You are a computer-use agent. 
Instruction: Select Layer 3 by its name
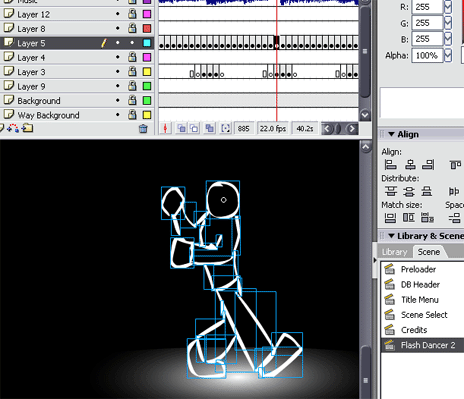click(x=31, y=72)
